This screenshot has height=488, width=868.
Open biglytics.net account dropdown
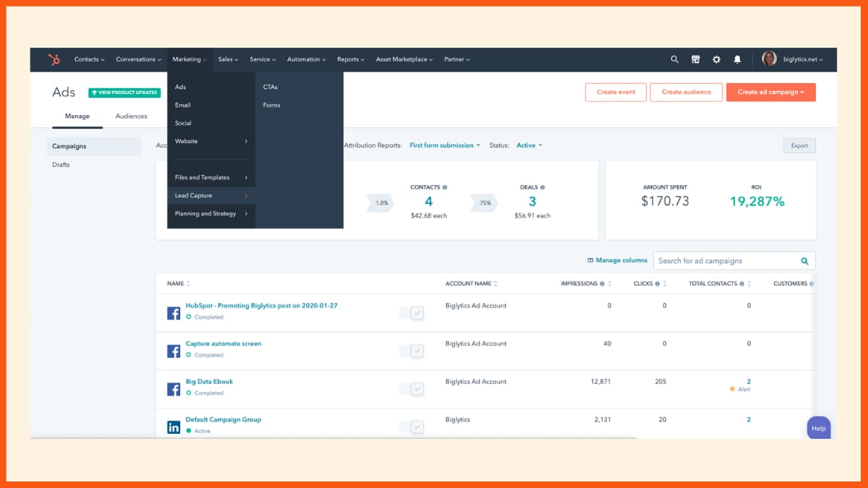803,59
